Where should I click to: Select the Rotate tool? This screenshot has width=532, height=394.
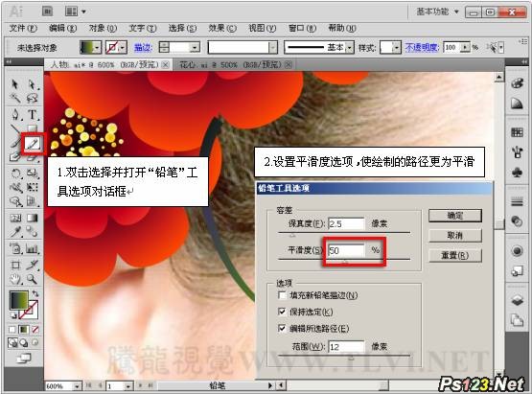coord(15,174)
